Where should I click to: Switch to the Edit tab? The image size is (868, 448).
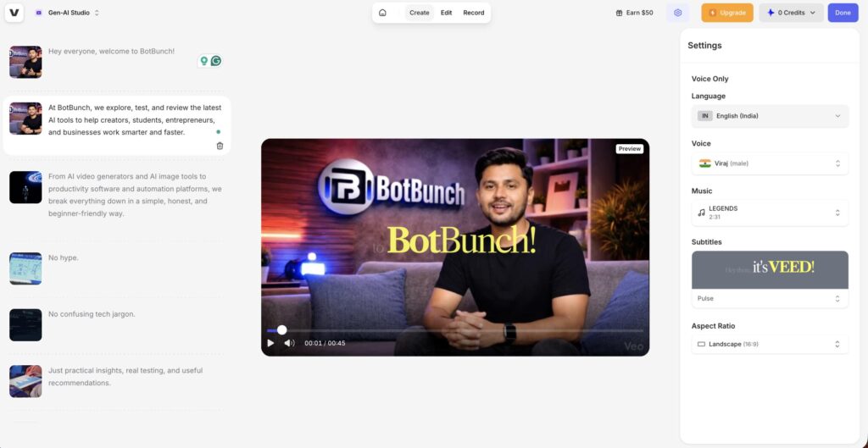coord(446,13)
